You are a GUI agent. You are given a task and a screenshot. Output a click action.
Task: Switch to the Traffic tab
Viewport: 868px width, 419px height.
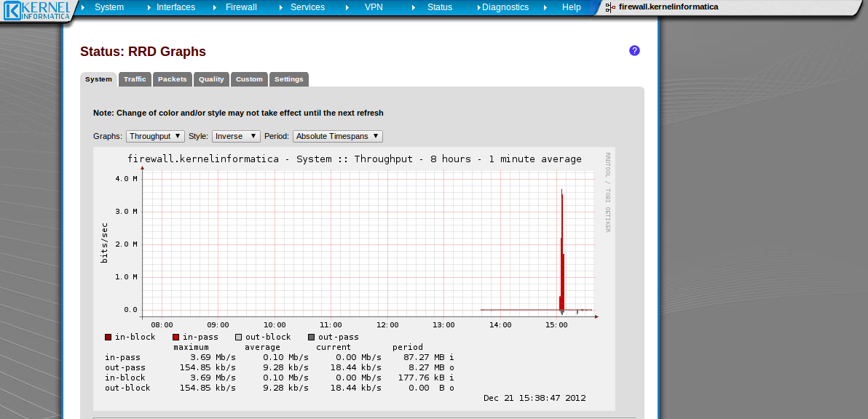coord(135,79)
